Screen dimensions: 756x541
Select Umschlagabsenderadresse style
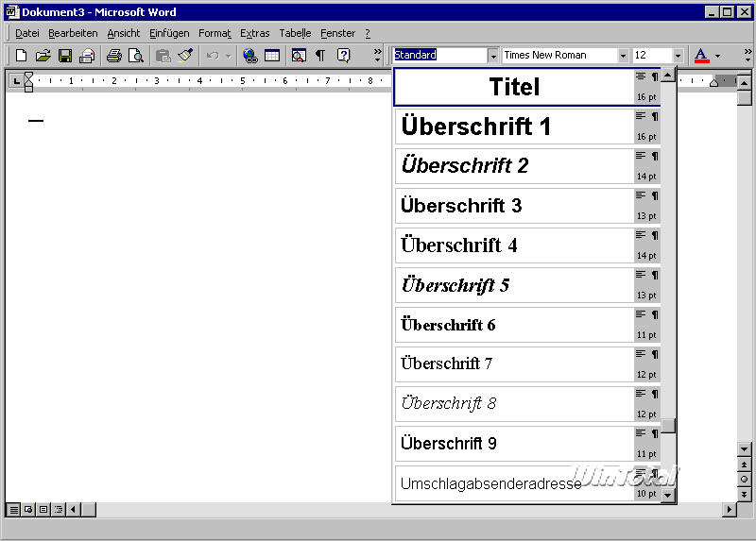tap(527, 483)
